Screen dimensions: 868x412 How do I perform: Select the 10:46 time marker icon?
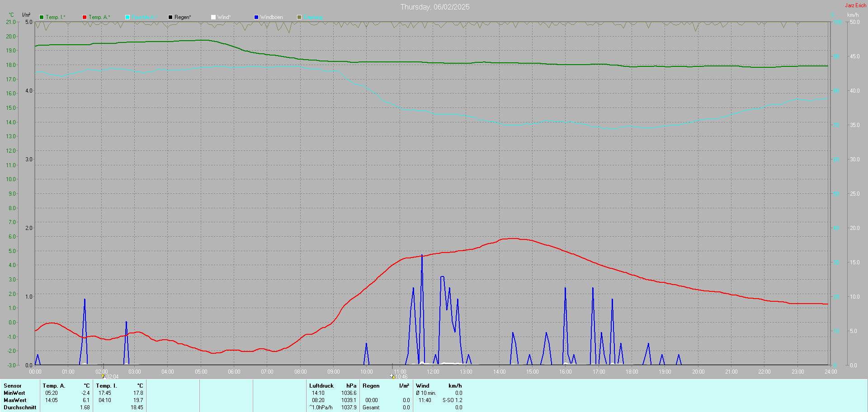click(392, 376)
